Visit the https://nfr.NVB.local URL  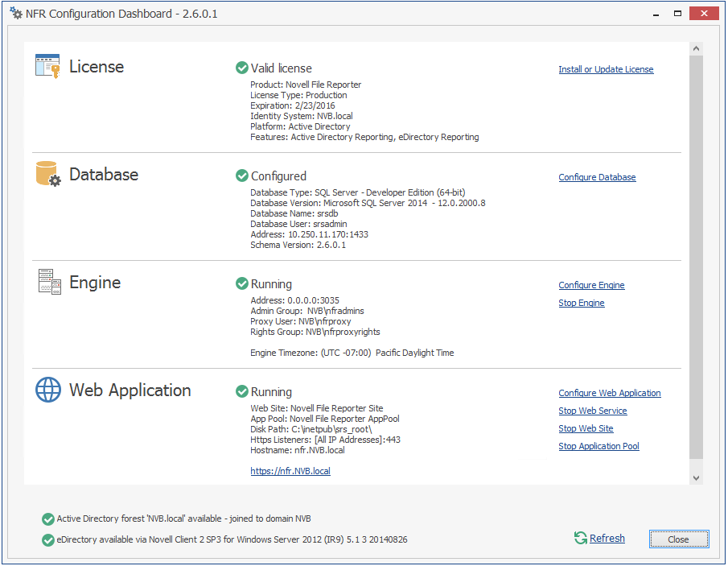[x=290, y=471]
